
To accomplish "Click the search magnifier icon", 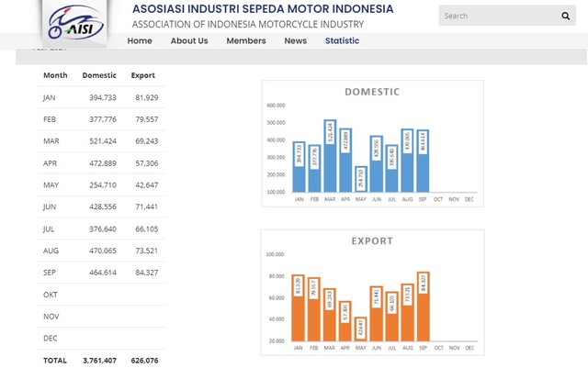I will 566,16.
